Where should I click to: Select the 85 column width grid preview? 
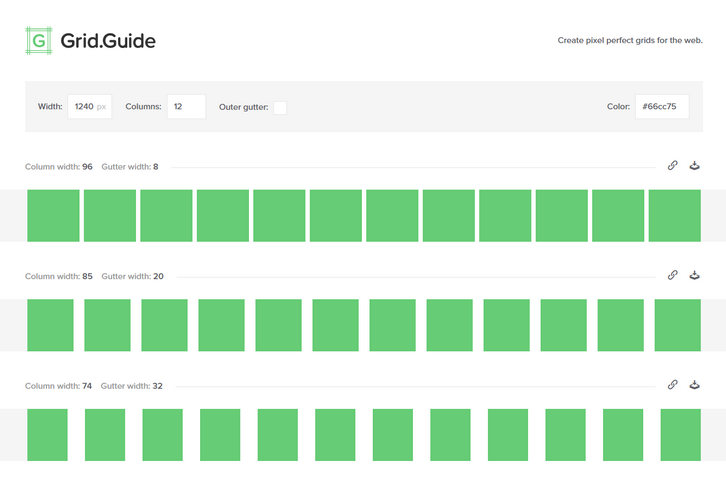click(x=363, y=325)
